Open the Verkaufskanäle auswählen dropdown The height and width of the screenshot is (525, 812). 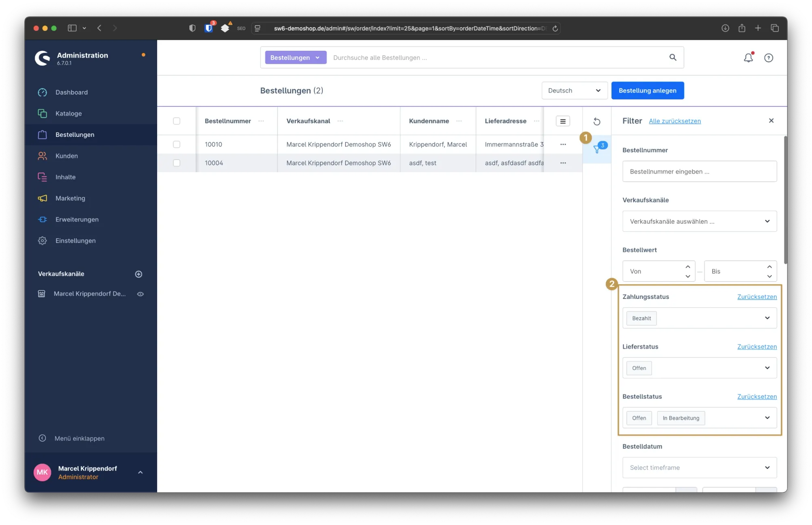(699, 221)
